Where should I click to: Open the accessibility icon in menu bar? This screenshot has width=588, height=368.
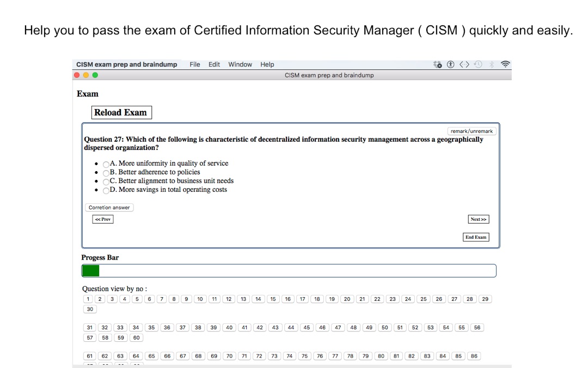[x=450, y=64]
